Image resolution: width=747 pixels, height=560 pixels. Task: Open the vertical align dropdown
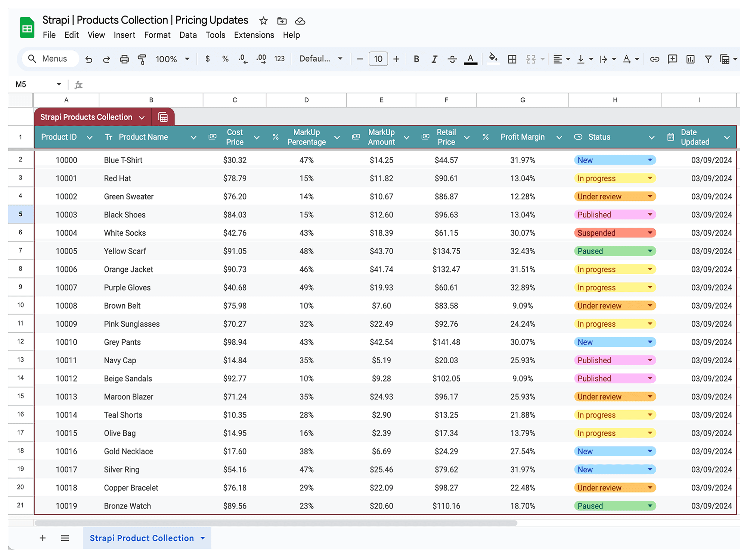click(x=585, y=59)
